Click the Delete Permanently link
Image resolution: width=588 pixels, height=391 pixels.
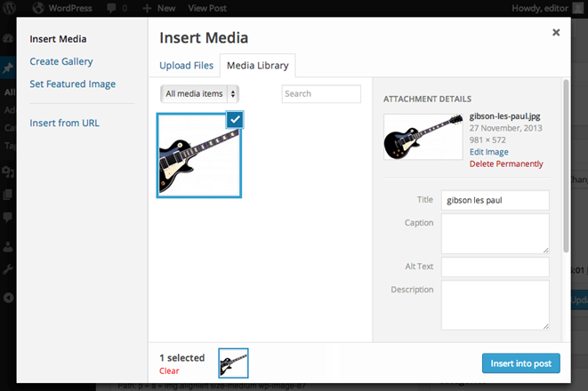[x=506, y=164]
